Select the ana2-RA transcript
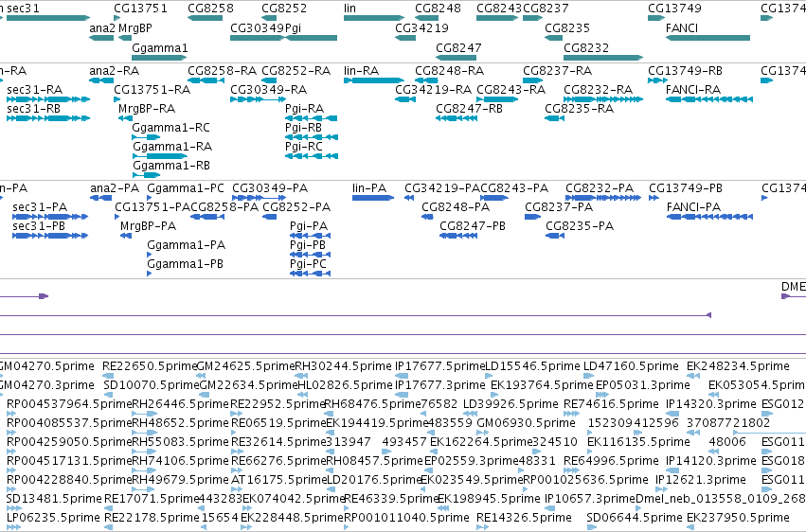 tap(101, 80)
